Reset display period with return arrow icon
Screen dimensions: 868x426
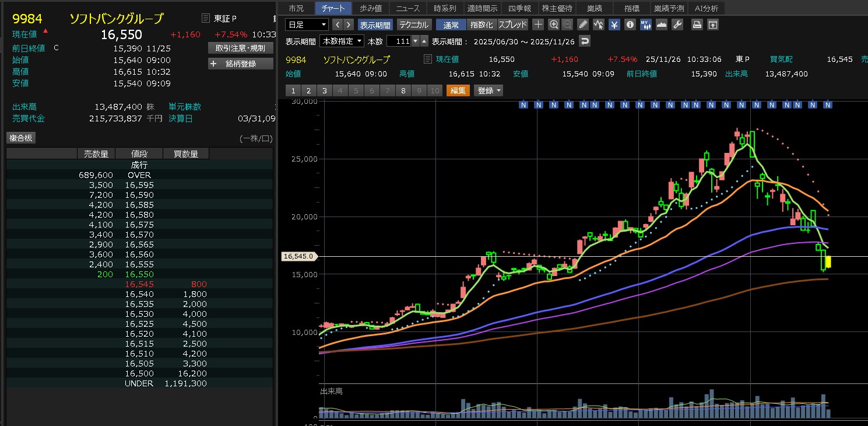tap(585, 41)
